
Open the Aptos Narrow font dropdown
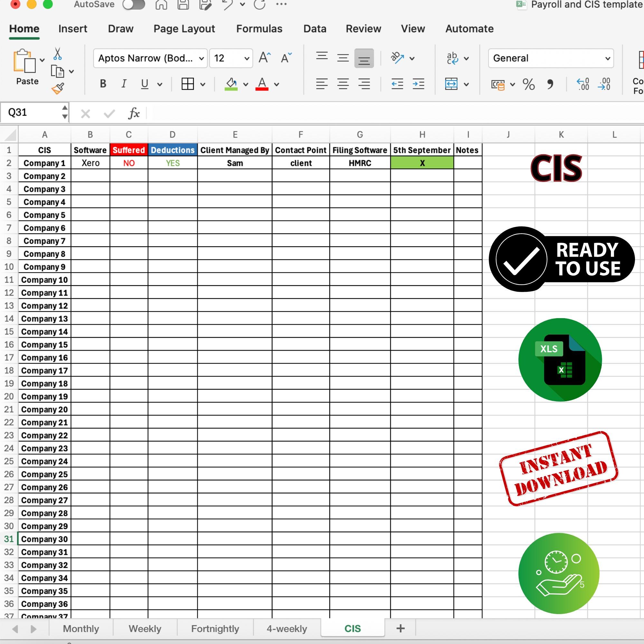pos(150,58)
